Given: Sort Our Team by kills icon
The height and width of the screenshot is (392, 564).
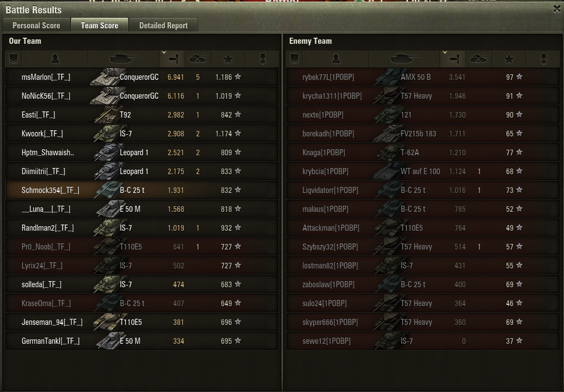Looking at the screenshot, I should [198, 59].
